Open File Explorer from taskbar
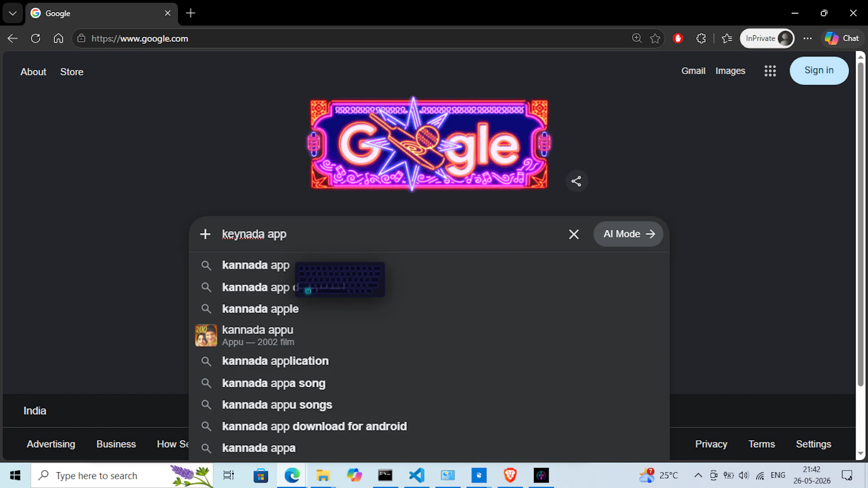 (x=323, y=476)
